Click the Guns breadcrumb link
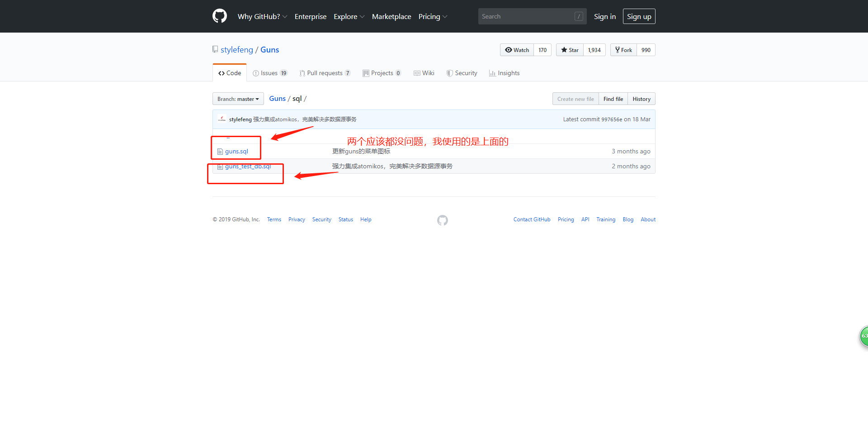Viewport: 868px width, 424px height. point(277,99)
